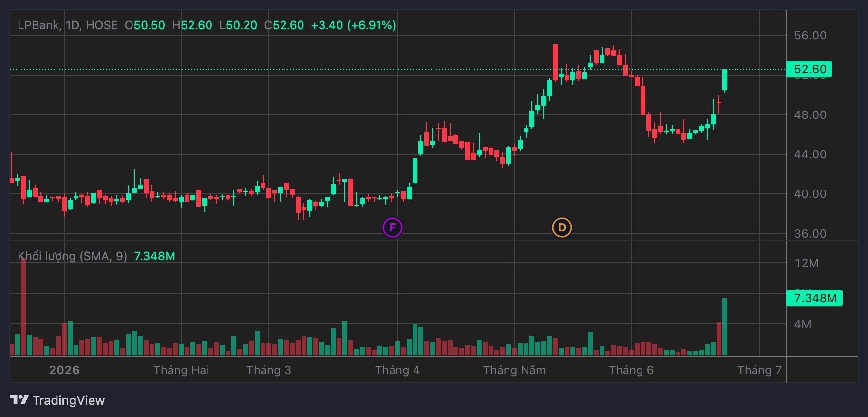Select the latest green volume bar
The width and height of the screenshot is (868, 417).
coord(725,327)
